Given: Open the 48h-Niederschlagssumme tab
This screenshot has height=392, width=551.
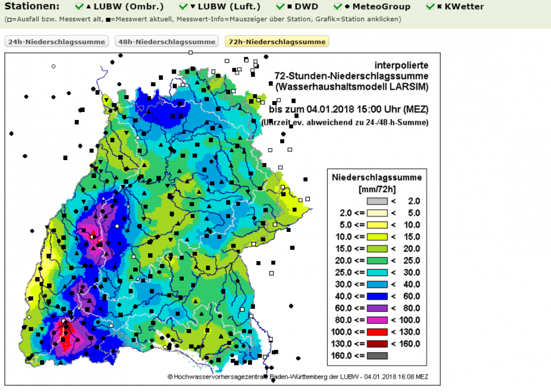Looking at the screenshot, I should 166,42.
